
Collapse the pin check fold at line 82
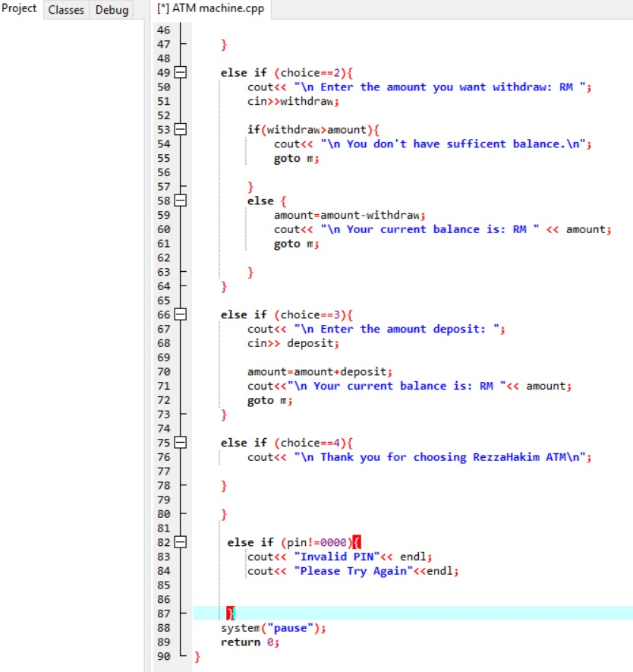coord(181,542)
